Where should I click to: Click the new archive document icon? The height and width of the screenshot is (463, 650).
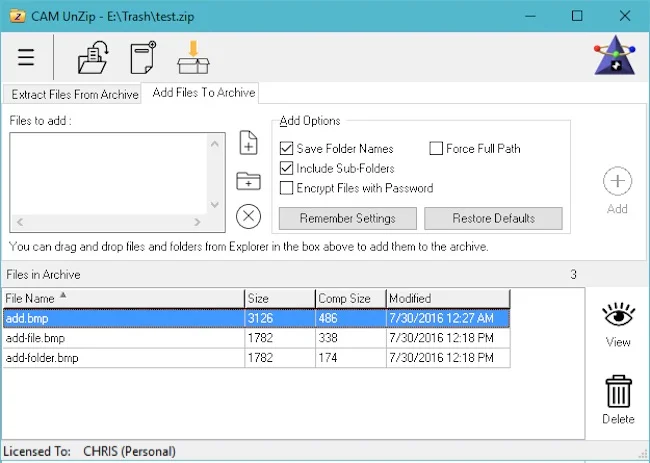point(143,58)
